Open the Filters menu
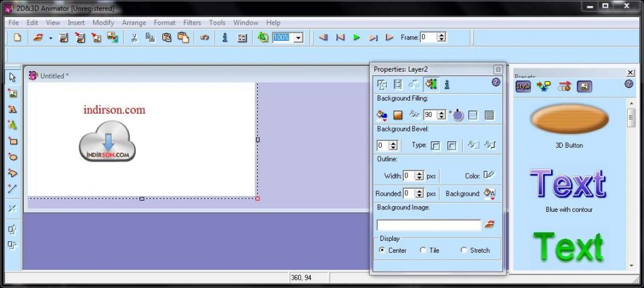This screenshot has height=288, width=644. pyautogui.click(x=192, y=23)
